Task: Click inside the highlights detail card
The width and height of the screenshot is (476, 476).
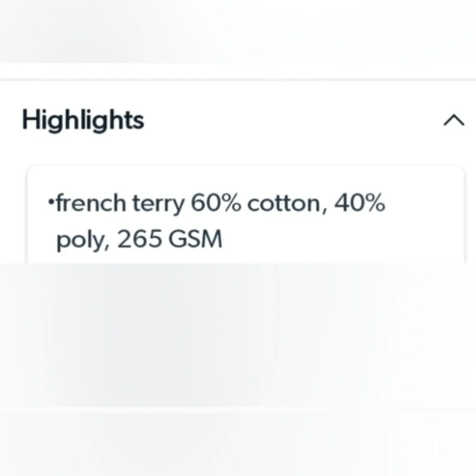Action: coord(246,214)
